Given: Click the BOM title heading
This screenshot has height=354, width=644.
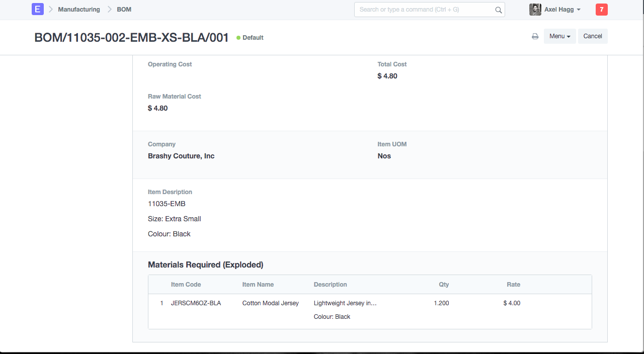Looking at the screenshot, I should [132, 38].
